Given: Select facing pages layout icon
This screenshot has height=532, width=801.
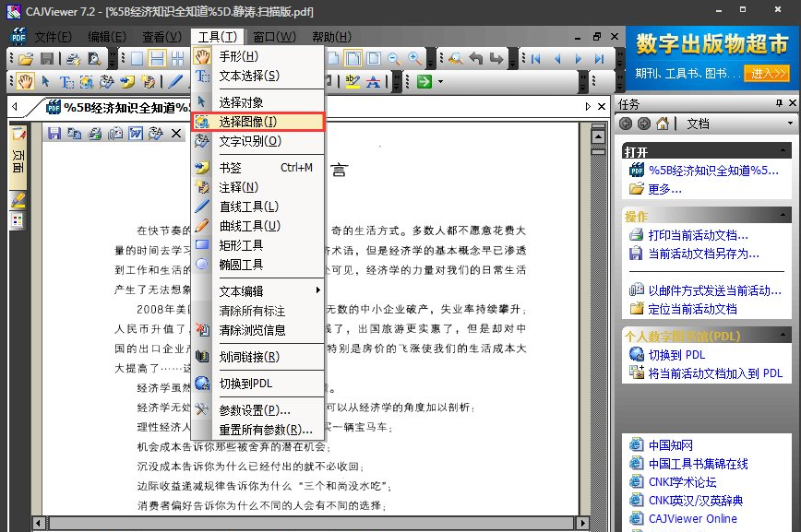Looking at the screenshot, I should tap(177, 59).
